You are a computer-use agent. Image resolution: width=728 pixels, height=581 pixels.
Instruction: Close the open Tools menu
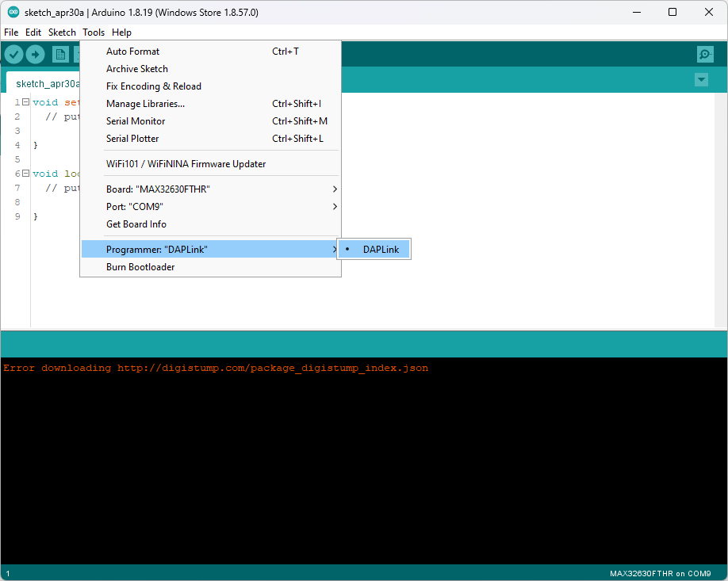[94, 32]
